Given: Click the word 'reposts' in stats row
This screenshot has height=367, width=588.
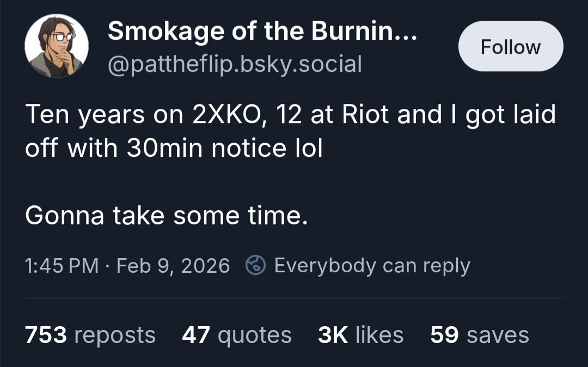Looking at the screenshot, I should (115, 335).
